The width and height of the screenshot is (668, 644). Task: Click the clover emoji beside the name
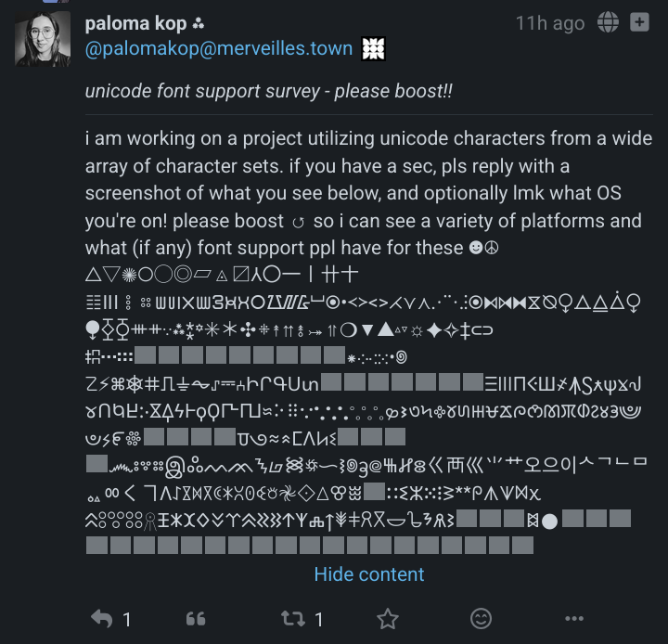(x=199, y=24)
